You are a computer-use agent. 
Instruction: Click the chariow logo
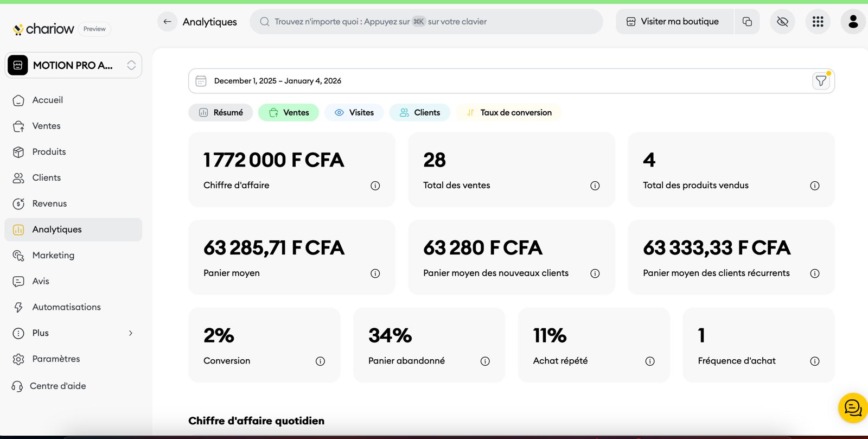click(x=43, y=29)
